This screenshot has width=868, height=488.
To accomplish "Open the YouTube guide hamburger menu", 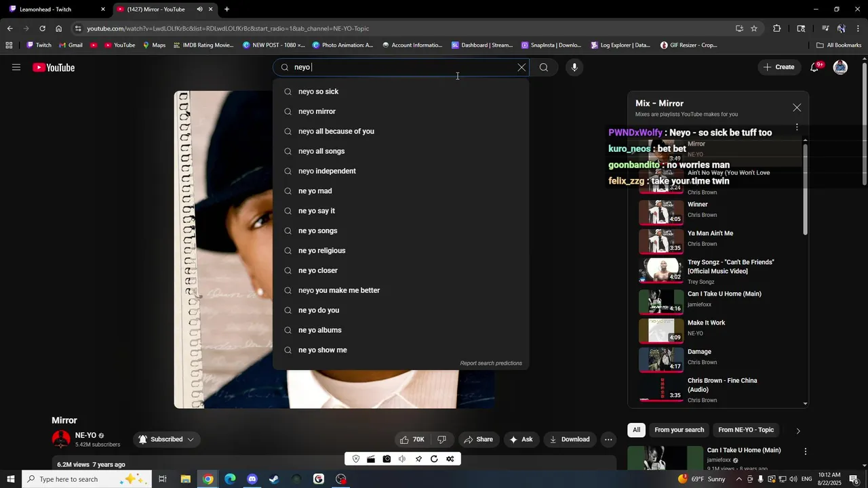I will pos(16,67).
